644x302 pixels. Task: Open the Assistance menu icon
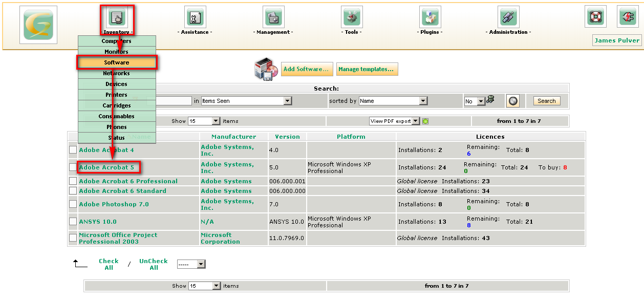(195, 17)
